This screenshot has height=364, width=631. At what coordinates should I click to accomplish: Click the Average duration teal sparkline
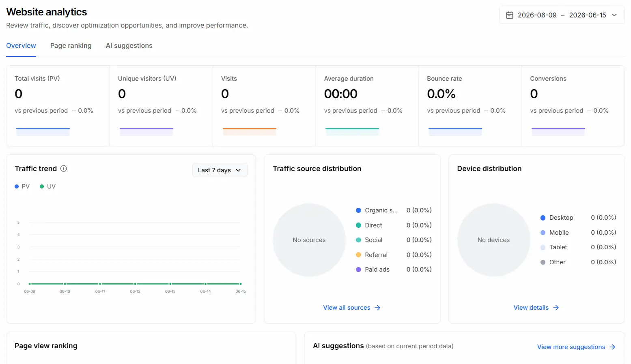click(x=352, y=132)
